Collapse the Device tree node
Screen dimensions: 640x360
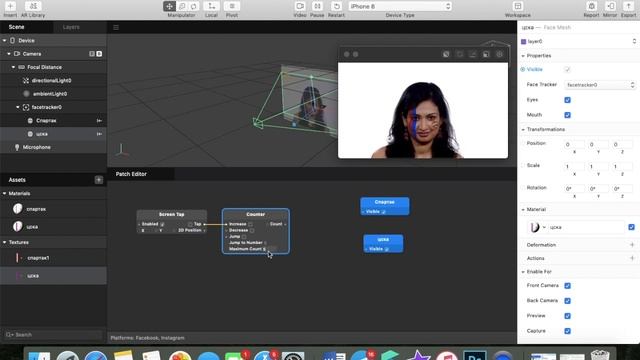point(4,40)
